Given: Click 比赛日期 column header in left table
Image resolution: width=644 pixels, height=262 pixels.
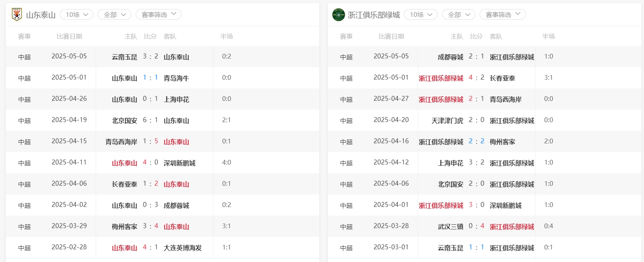Looking at the screenshot, I should 69,37.
